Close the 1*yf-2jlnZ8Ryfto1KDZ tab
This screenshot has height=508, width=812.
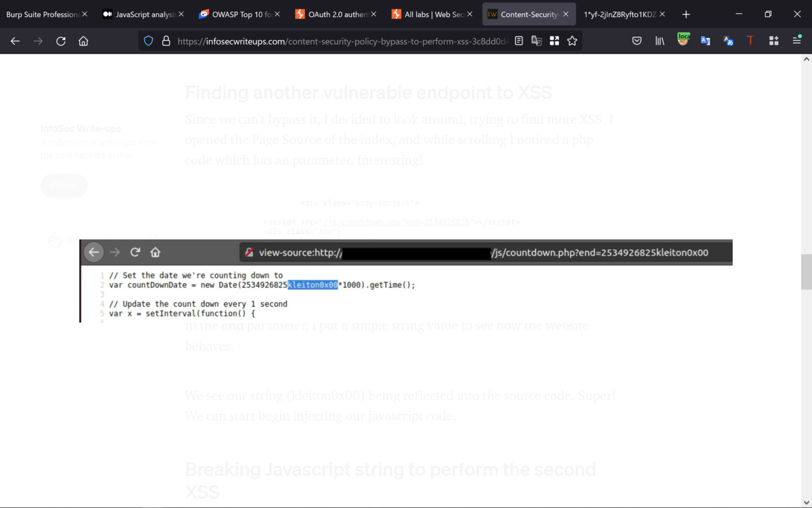tap(662, 14)
